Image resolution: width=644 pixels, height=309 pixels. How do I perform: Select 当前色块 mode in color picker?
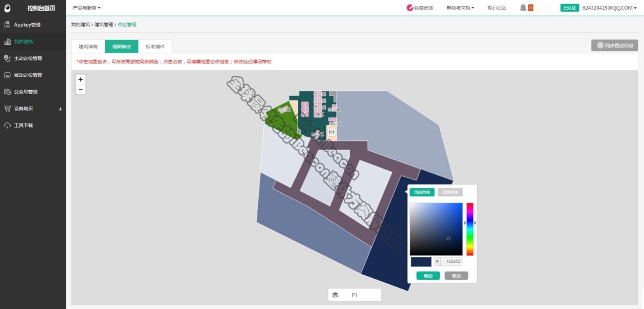pyautogui.click(x=422, y=192)
